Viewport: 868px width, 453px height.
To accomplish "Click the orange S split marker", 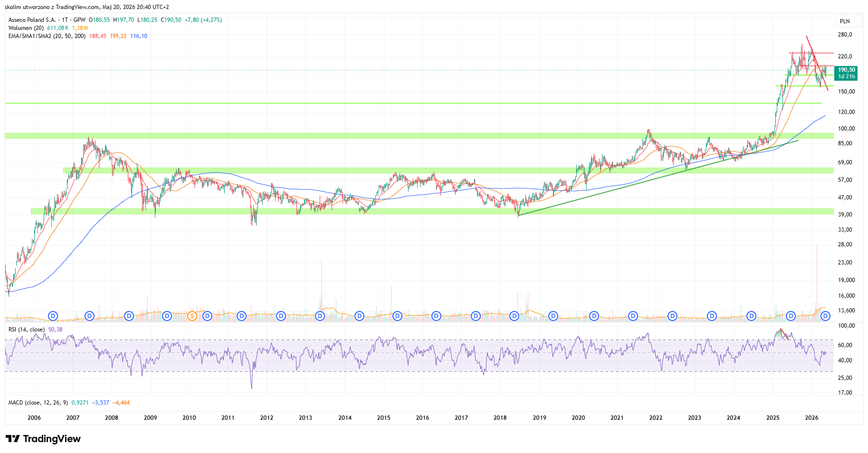I will pyautogui.click(x=192, y=316).
